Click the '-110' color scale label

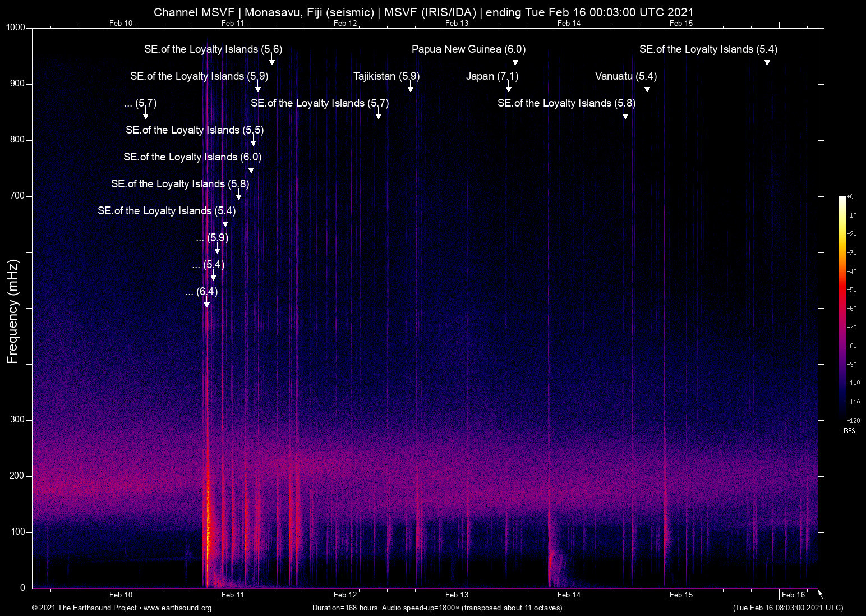point(854,402)
